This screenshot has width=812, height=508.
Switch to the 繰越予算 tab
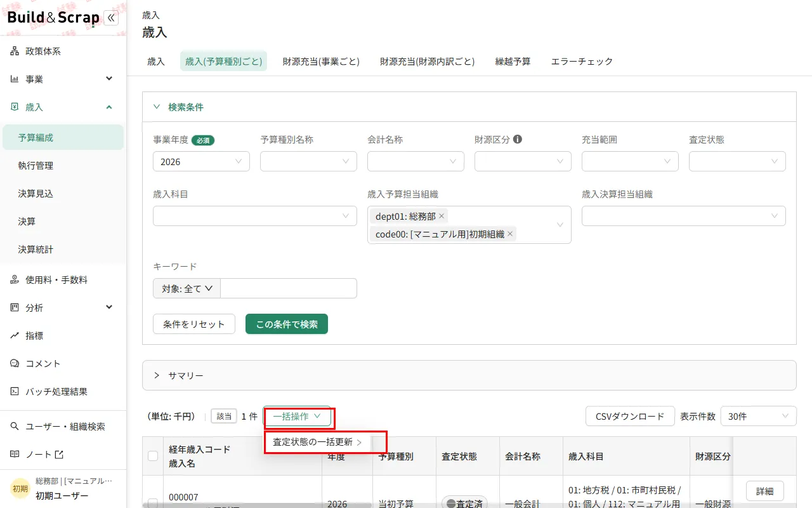(x=513, y=62)
